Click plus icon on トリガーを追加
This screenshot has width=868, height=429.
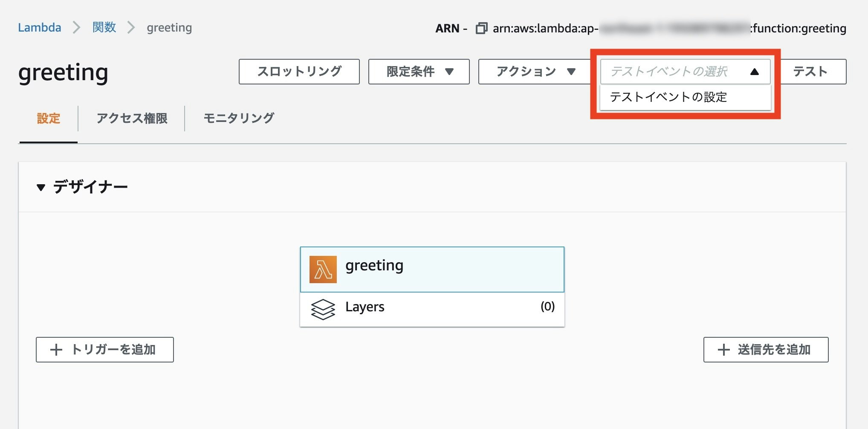click(x=56, y=350)
